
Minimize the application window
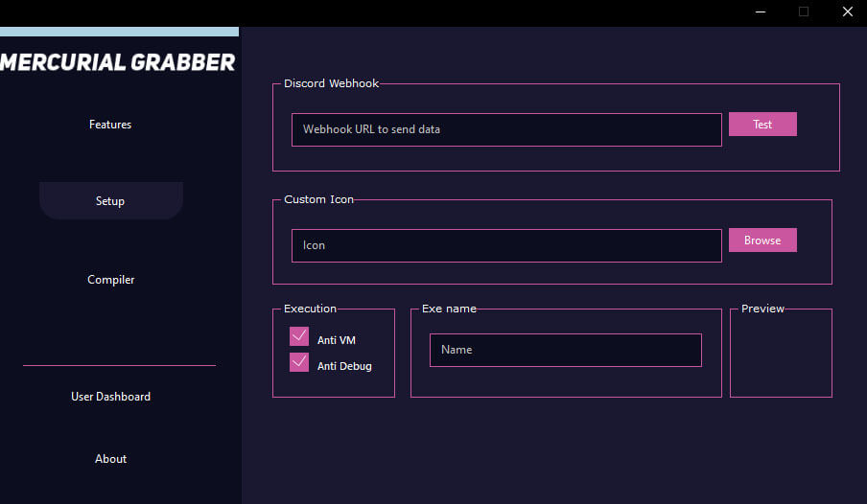point(761,11)
